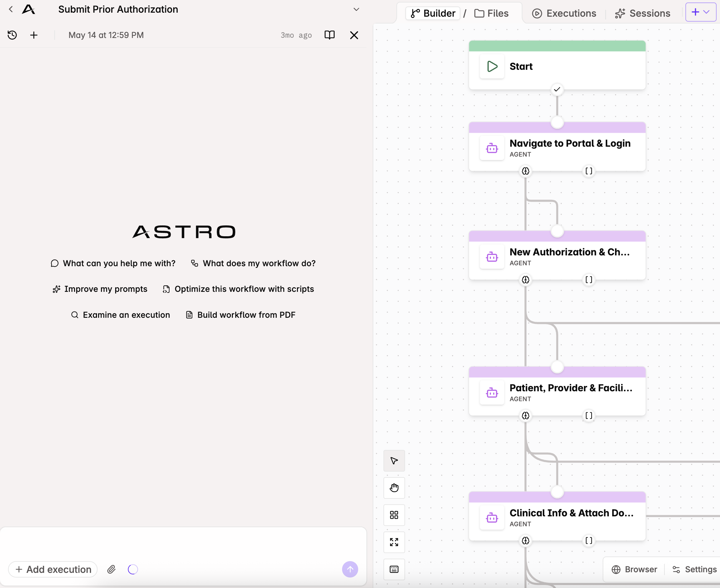Click brain icon under Navigate to Portal & Login
Viewport: 720px width, 588px height.
[525, 171]
